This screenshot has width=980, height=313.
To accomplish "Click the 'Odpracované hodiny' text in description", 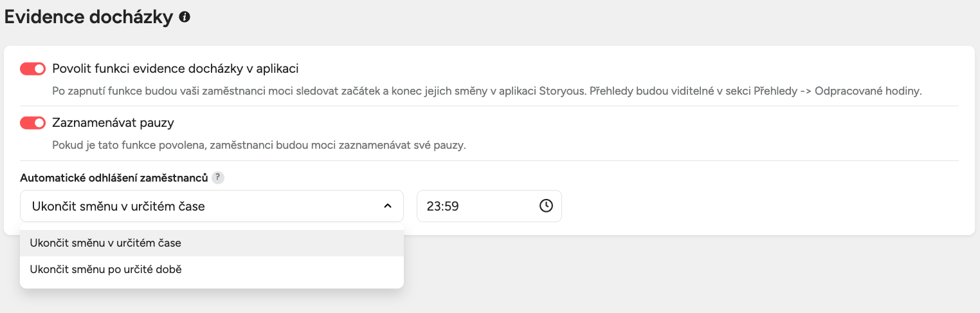I will (x=867, y=91).
